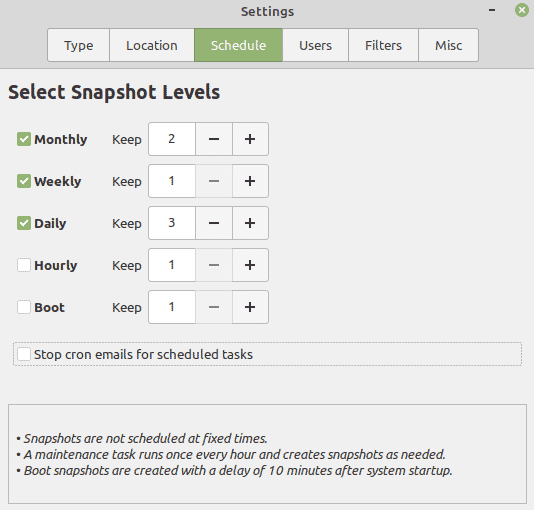Increase the Monthly keep count with plus
The width and height of the screenshot is (534, 510).
[250, 139]
